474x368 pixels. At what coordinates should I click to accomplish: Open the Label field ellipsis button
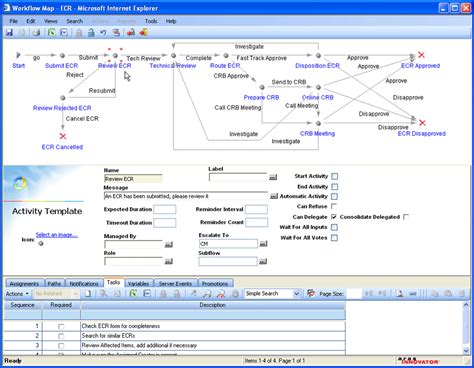point(273,177)
